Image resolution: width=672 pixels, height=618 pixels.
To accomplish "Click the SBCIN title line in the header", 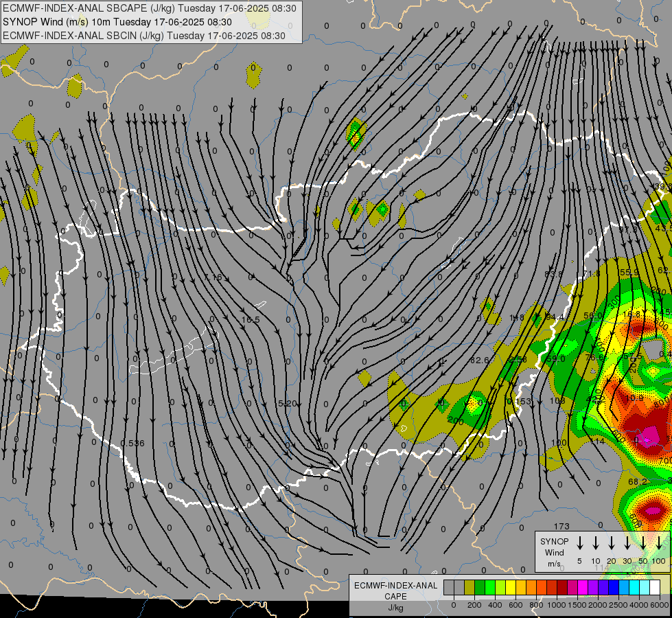I will (144, 36).
